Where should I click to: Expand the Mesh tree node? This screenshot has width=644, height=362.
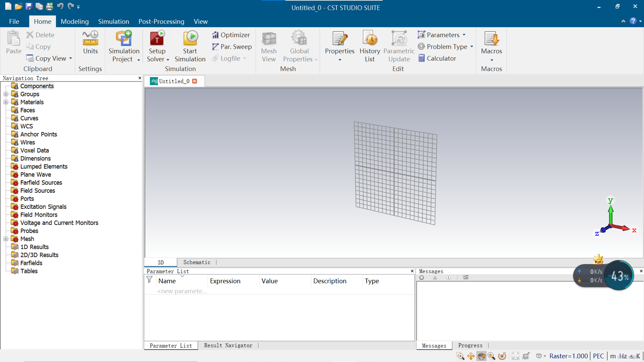tap(6, 239)
